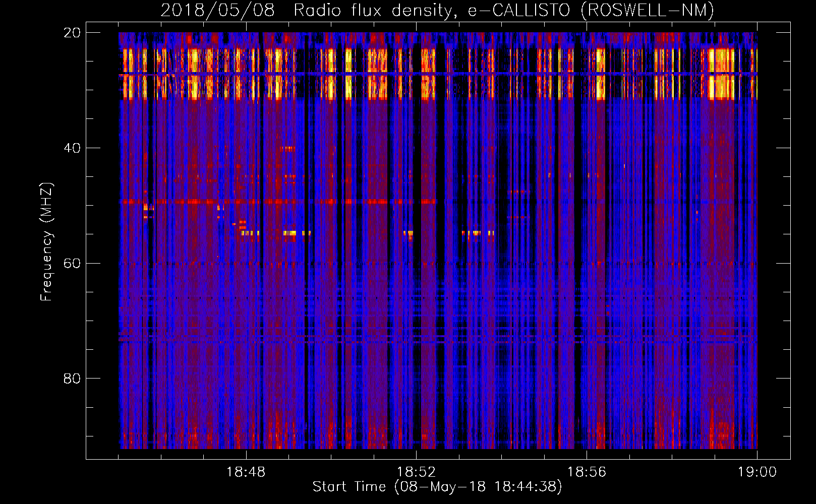
Task: Click the plot title mentioning e-CALLISTO (ROSWELL-NM)
Action: coord(437,11)
